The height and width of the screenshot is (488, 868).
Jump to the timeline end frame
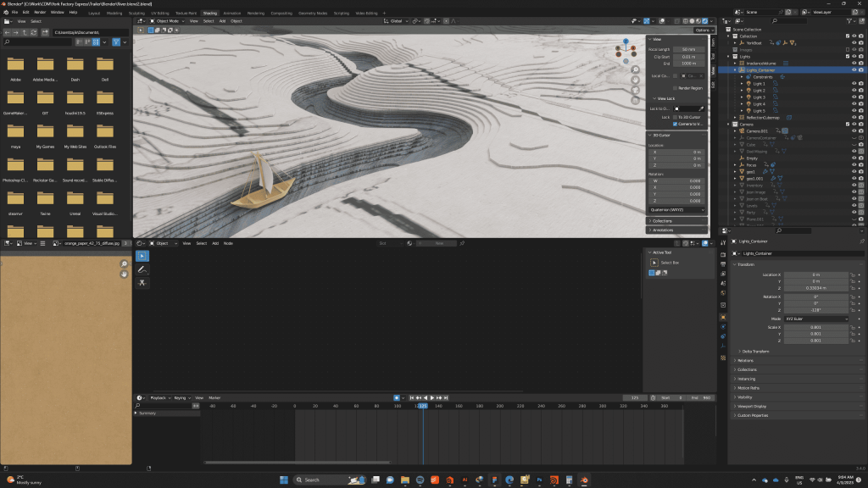[x=446, y=398]
